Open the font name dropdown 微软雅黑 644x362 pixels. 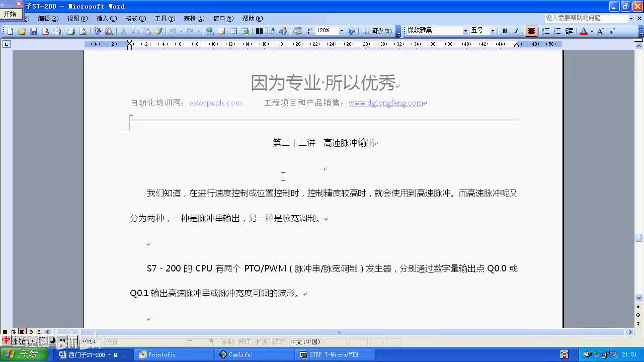pyautogui.click(x=465, y=31)
